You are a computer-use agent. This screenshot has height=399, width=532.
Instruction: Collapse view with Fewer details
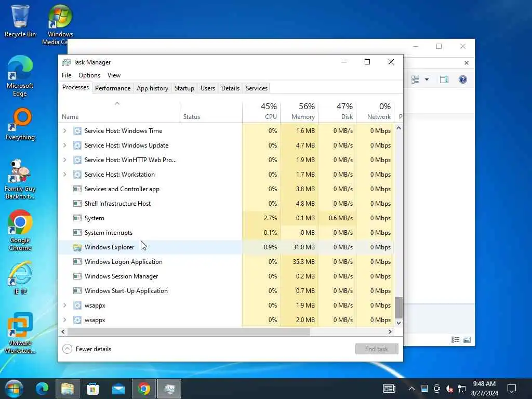pos(87,349)
